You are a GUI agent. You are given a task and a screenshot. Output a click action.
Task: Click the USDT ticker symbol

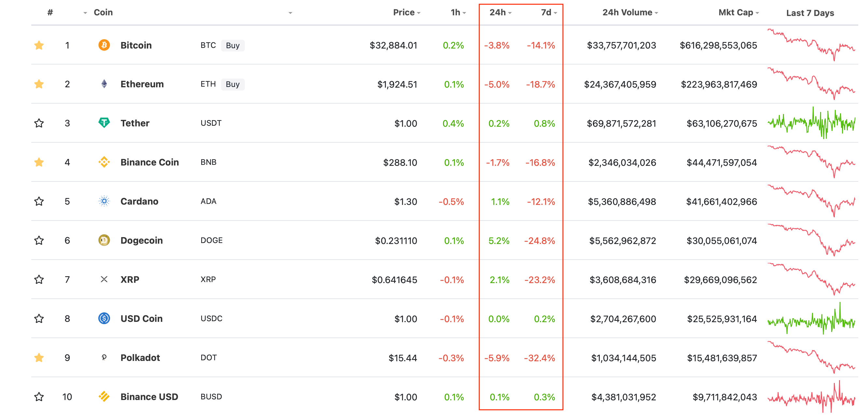(x=211, y=123)
